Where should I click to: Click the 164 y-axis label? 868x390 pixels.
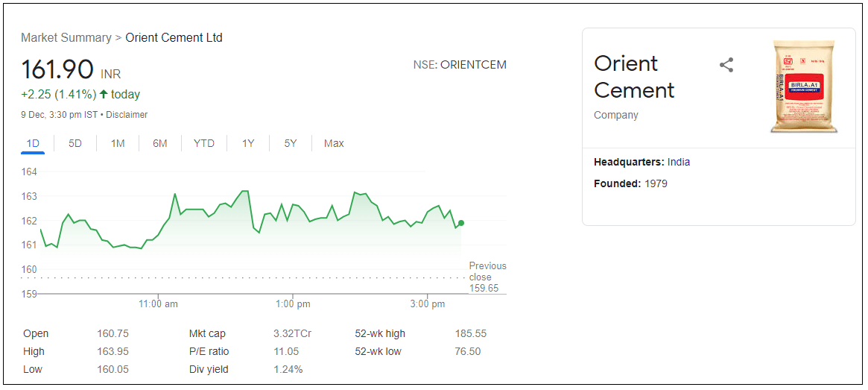pyautogui.click(x=29, y=172)
